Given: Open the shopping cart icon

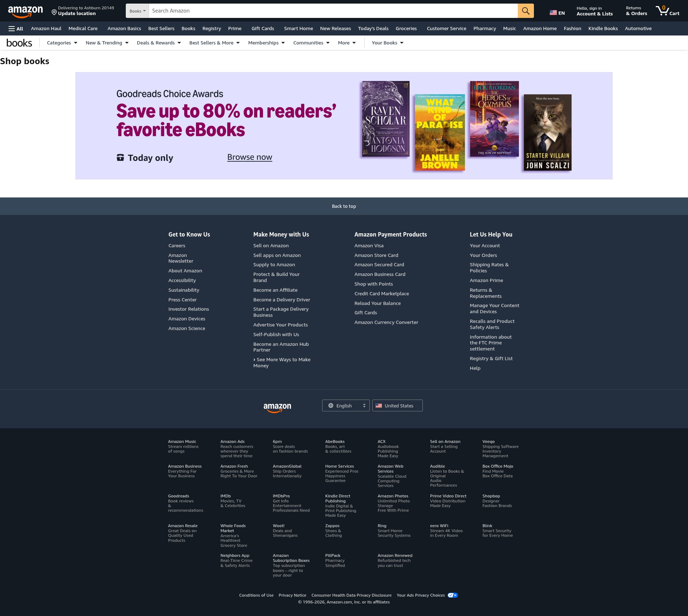Looking at the screenshot, I should click(667, 11).
